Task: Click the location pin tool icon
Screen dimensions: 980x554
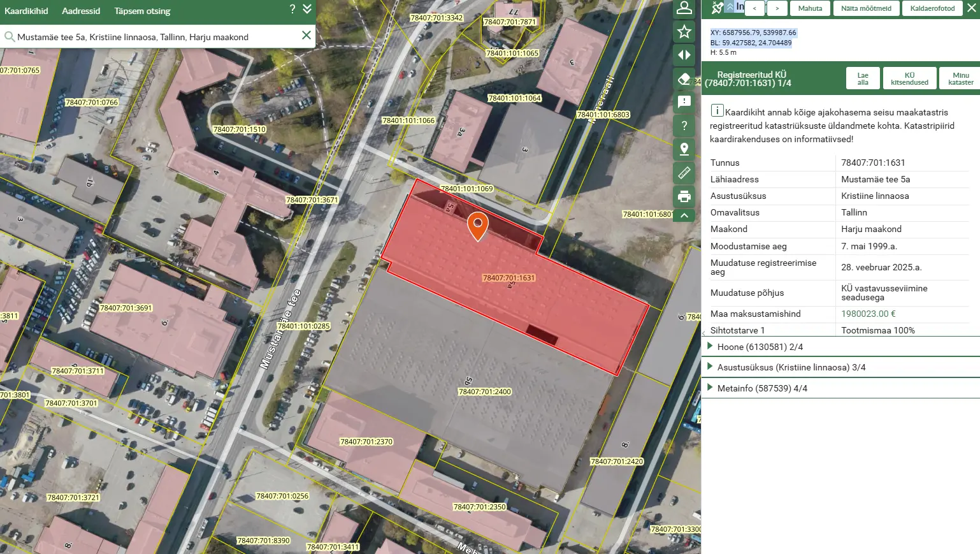Action: [684, 149]
